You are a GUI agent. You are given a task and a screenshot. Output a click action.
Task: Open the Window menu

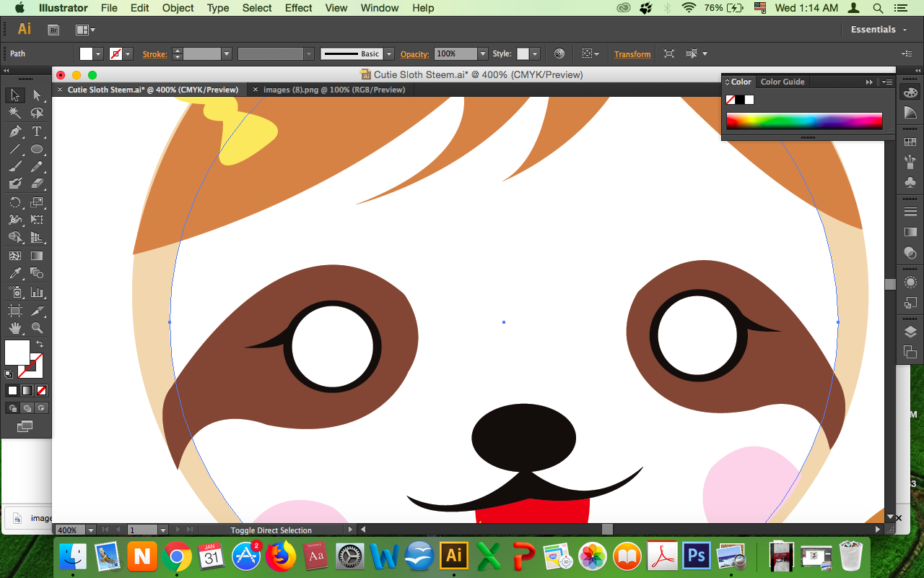[x=379, y=8]
